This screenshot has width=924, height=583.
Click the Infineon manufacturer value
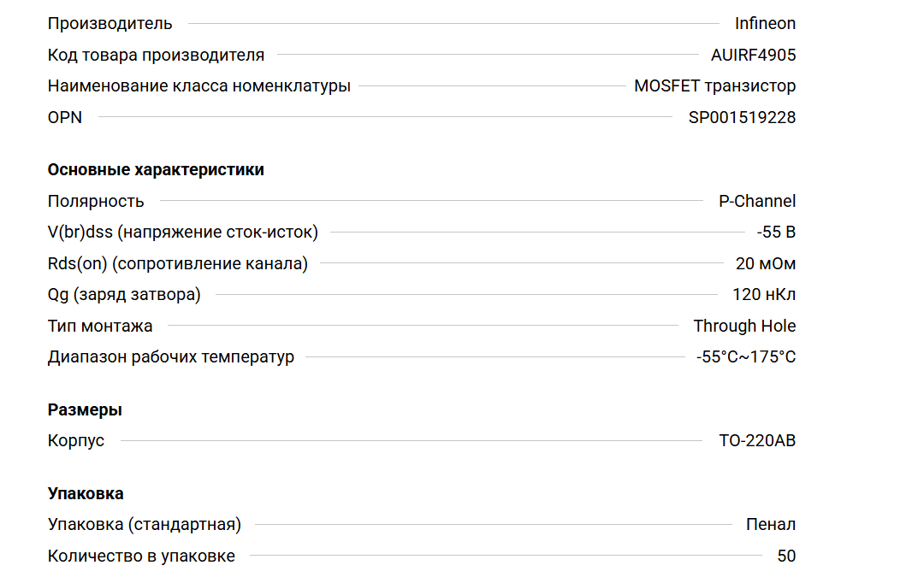pyautogui.click(x=764, y=24)
